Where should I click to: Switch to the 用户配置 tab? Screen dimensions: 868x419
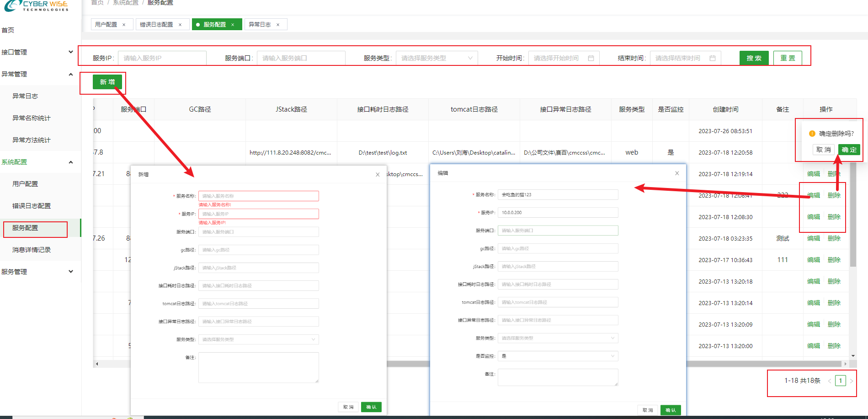(x=106, y=25)
